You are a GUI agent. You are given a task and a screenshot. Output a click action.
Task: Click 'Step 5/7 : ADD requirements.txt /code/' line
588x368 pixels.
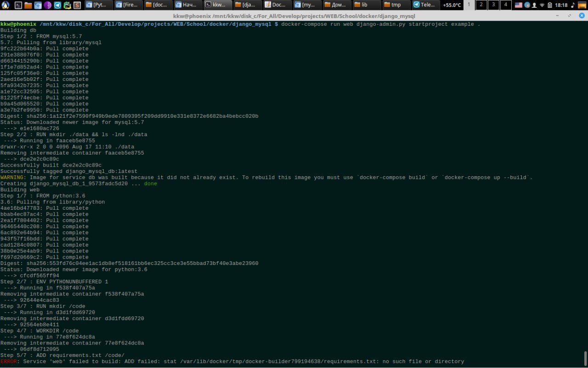(62, 355)
